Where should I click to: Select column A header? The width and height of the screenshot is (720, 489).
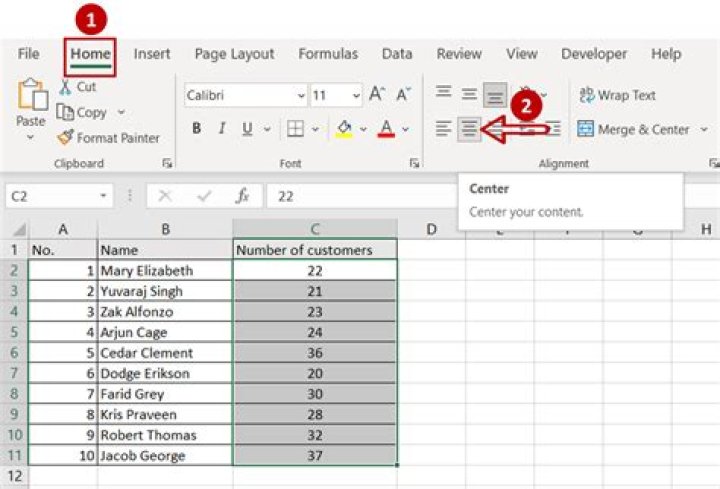click(x=63, y=229)
